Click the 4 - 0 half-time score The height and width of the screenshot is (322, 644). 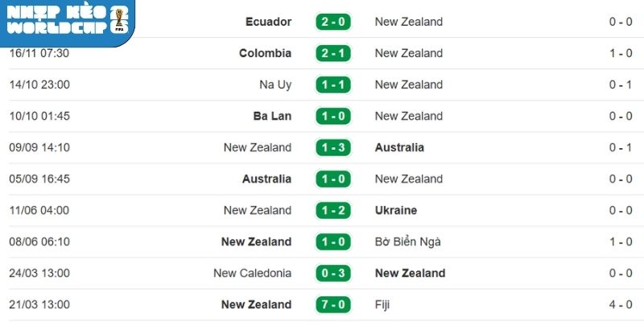(620, 304)
